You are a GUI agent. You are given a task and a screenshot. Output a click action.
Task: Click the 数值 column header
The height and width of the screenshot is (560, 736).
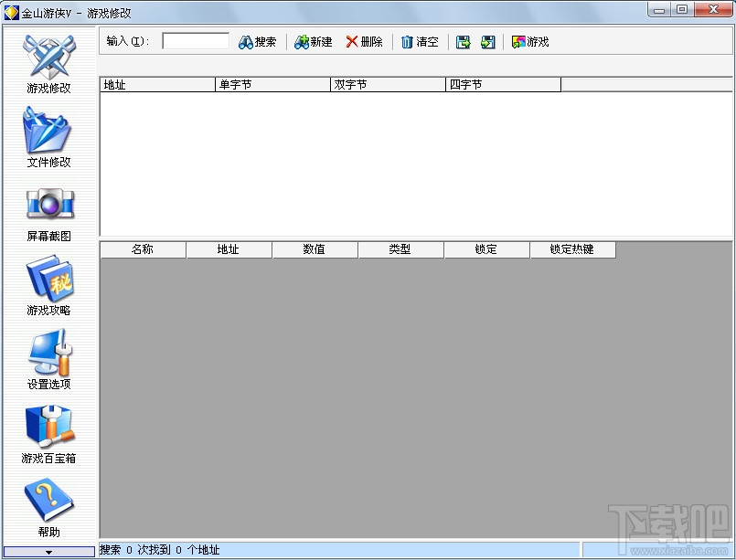(x=315, y=249)
